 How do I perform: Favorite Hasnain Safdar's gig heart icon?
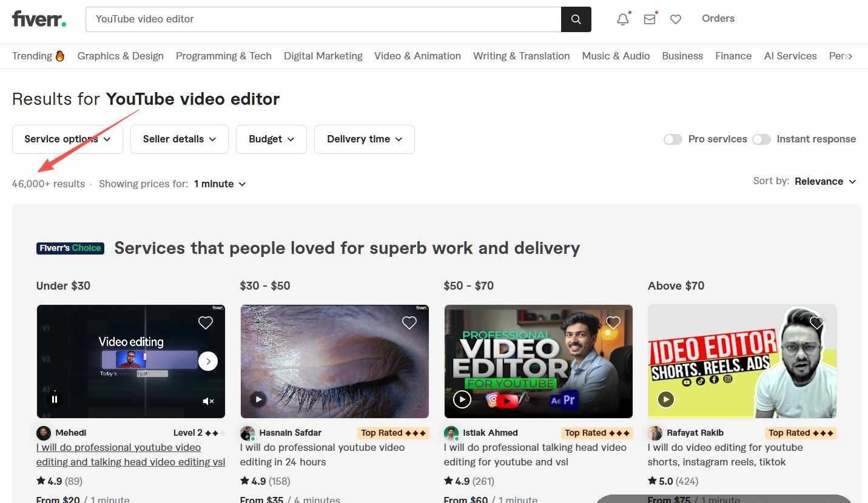(409, 322)
